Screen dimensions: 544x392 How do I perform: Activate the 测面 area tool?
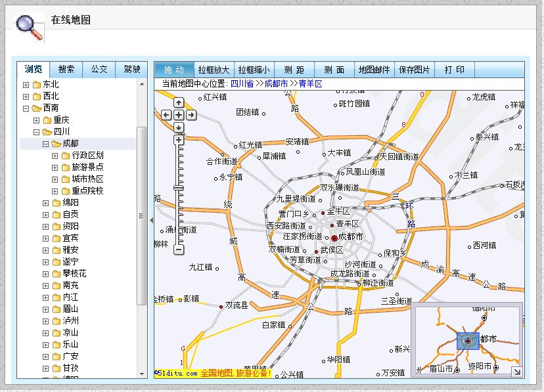point(334,70)
